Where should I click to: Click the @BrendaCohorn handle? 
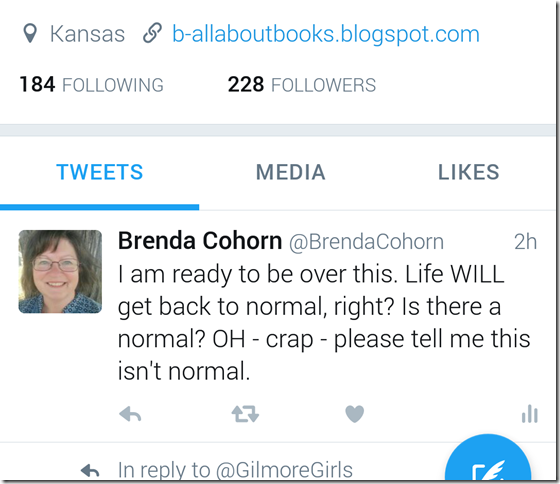click(366, 242)
